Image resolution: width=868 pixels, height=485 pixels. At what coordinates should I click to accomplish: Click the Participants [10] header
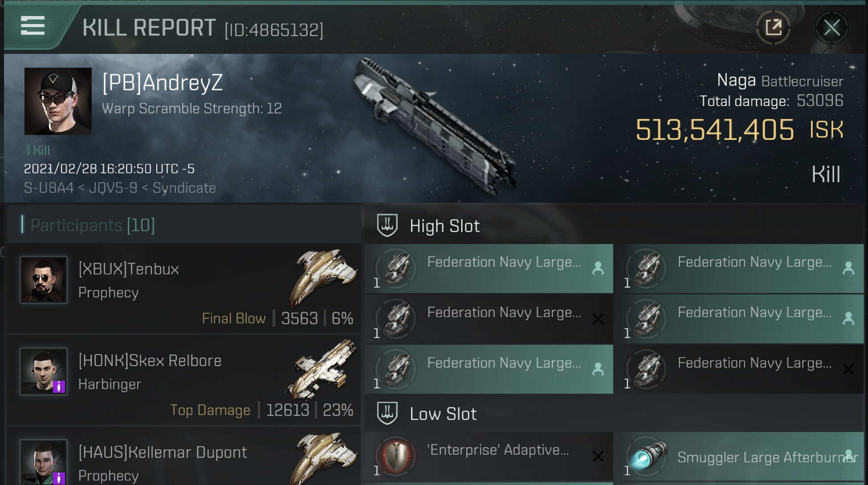(92, 225)
